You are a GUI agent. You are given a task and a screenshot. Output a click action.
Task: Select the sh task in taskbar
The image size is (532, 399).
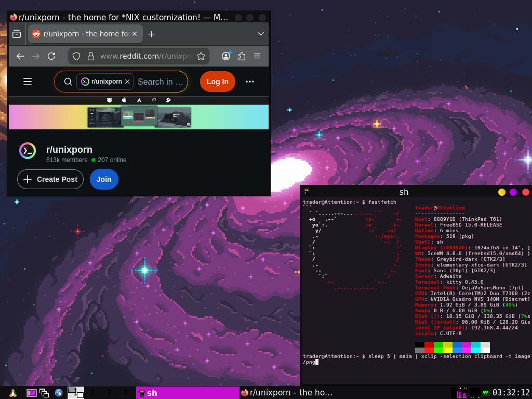click(x=188, y=393)
